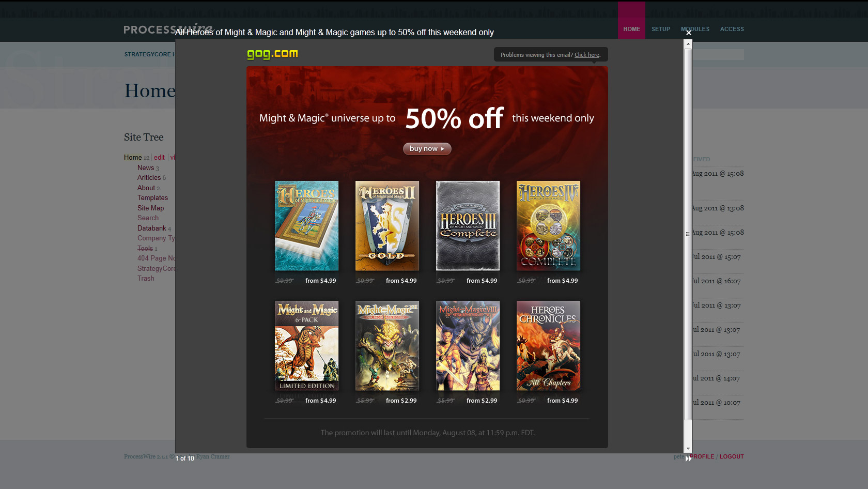Open Databank in the Site Tree
The width and height of the screenshot is (868, 489).
click(x=152, y=228)
